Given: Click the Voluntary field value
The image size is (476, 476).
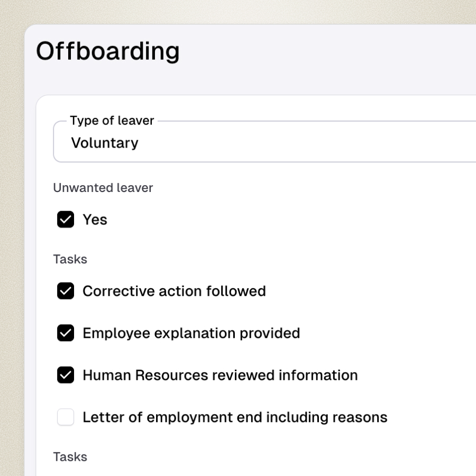Looking at the screenshot, I should [105, 142].
